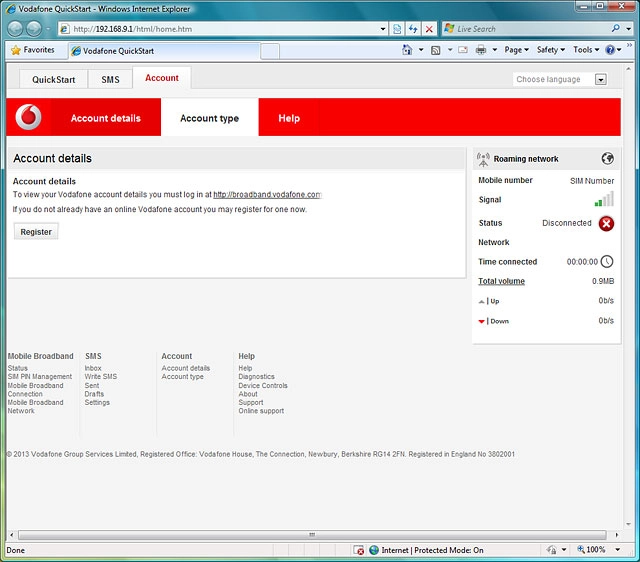Click the vertical scrollbar down arrow

click(x=629, y=524)
